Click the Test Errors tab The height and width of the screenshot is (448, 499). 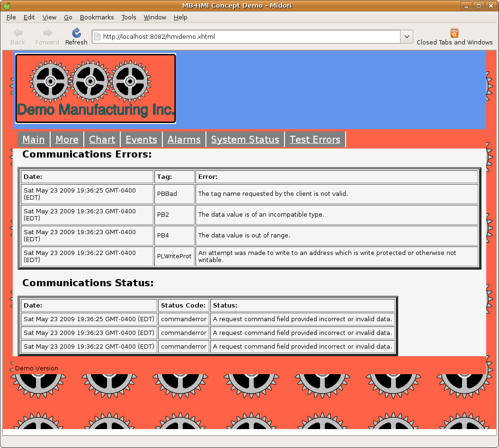click(x=315, y=140)
